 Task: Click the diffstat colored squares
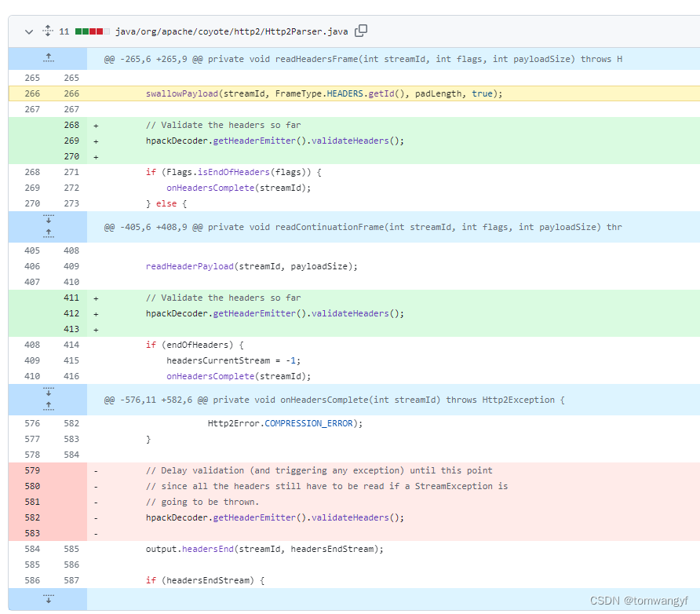(93, 31)
